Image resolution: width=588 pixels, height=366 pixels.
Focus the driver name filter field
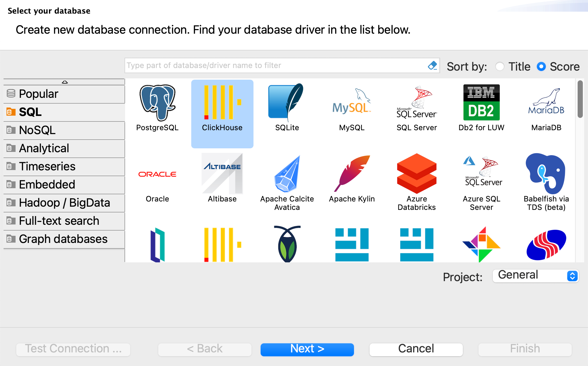pos(276,66)
